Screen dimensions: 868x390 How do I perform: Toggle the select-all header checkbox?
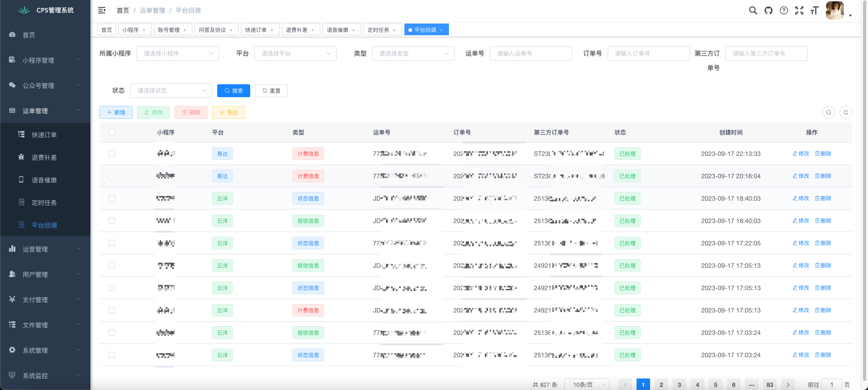112,132
